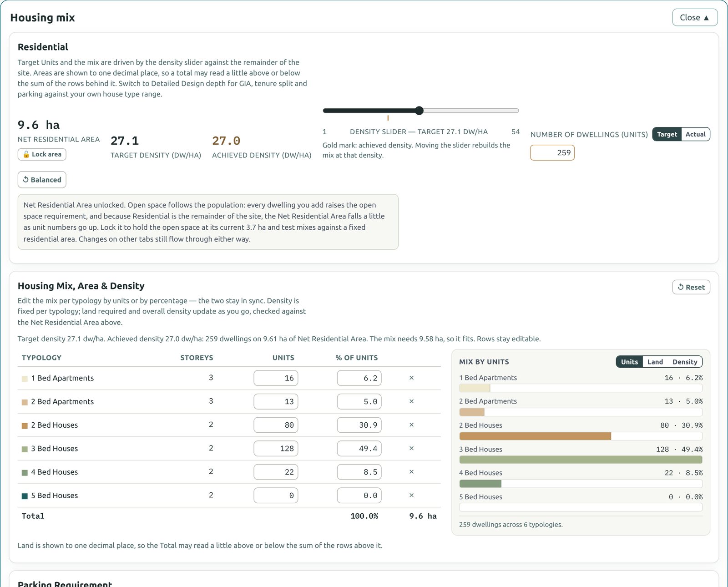
Task: Click the 9.6 ha net residential area value
Action: click(39, 125)
